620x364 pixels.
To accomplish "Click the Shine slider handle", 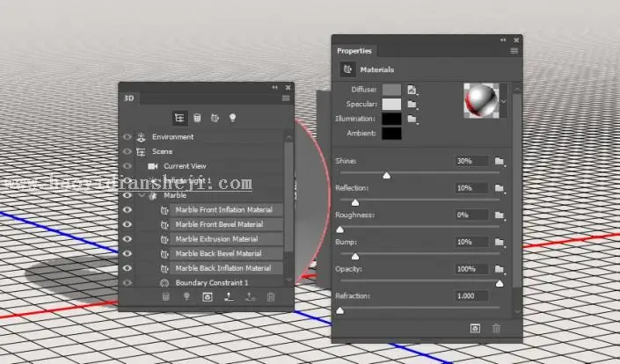I will [387, 176].
